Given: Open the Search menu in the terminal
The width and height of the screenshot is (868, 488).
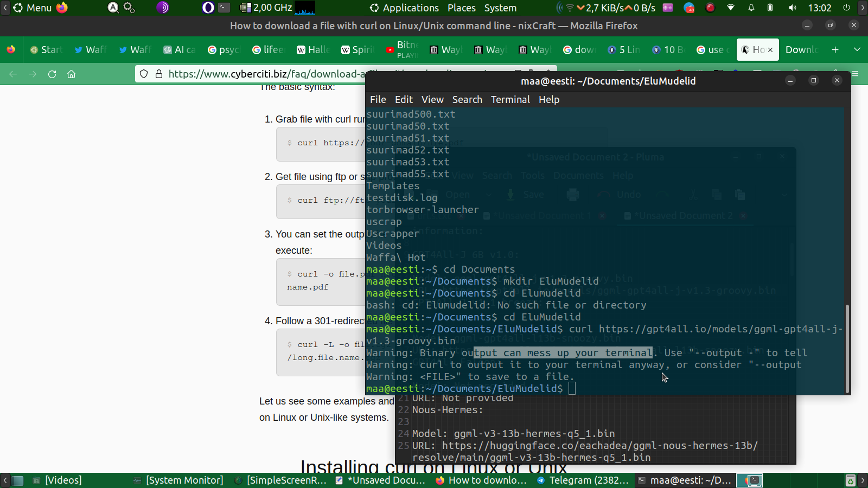Looking at the screenshot, I should click(467, 100).
